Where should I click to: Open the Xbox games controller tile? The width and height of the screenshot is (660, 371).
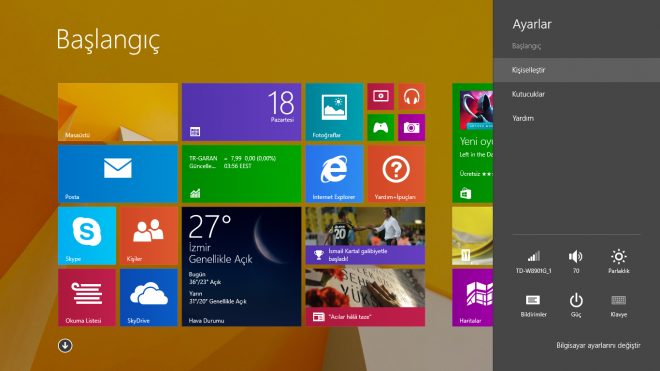[x=381, y=128]
